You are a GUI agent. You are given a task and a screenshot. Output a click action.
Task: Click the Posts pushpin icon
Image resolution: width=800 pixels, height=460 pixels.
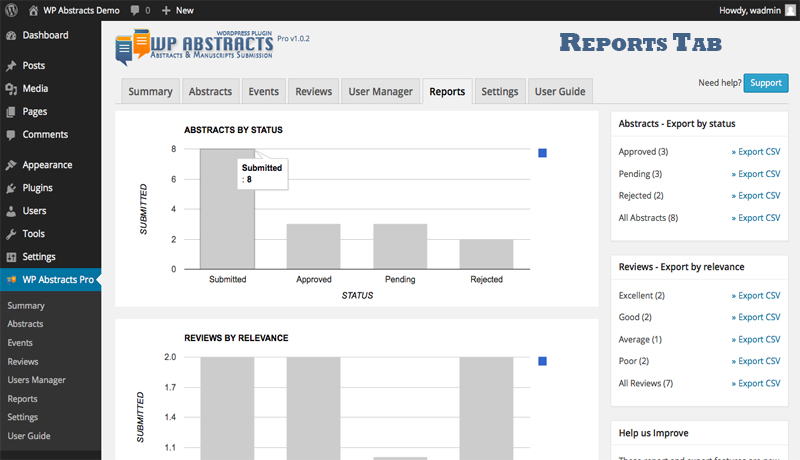11,66
